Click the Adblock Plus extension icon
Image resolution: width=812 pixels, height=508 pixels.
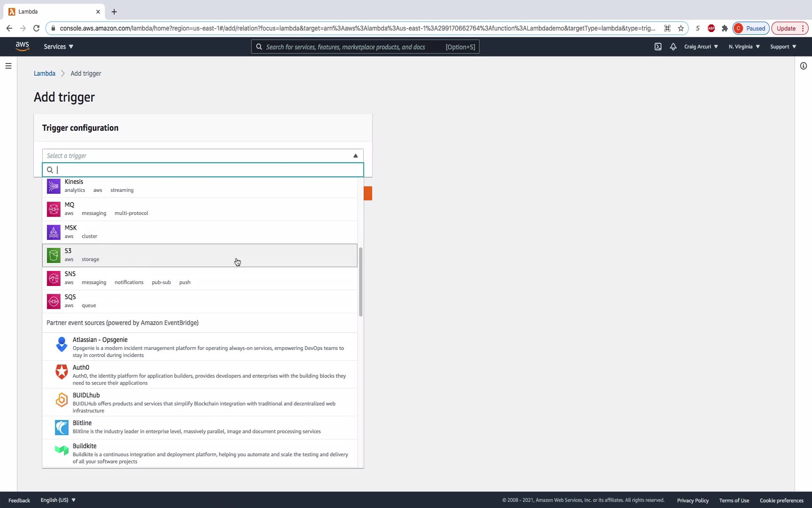pyautogui.click(x=711, y=28)
